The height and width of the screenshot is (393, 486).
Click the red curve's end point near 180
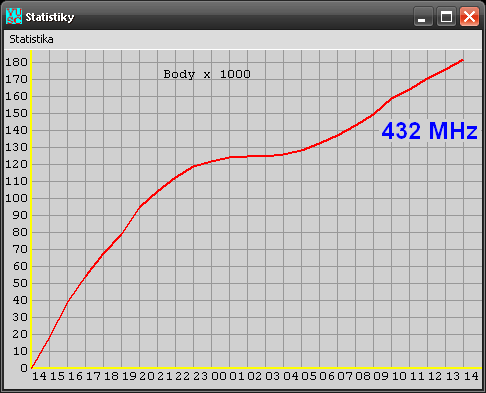[462, 60]
